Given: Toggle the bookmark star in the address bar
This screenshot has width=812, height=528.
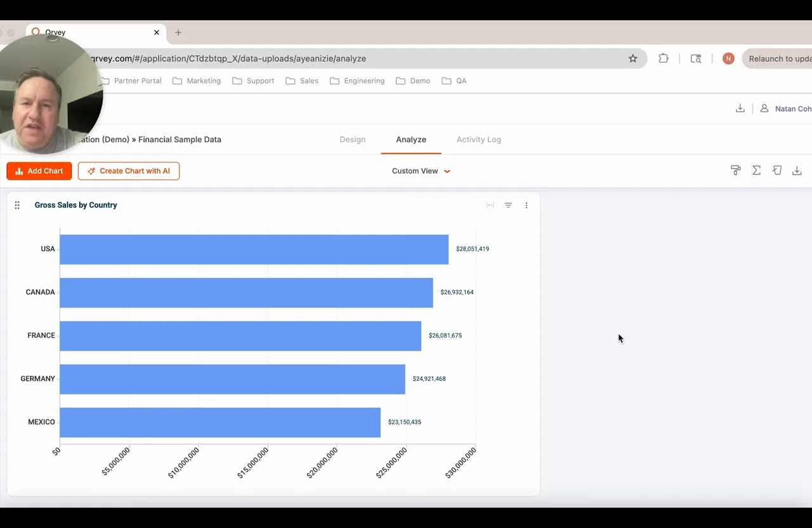Looking at the screenshot, I should pos(632,58).
